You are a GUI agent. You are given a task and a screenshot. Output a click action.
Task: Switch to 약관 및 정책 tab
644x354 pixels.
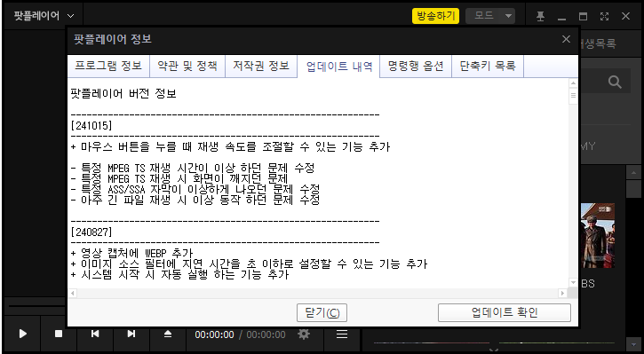187,66
